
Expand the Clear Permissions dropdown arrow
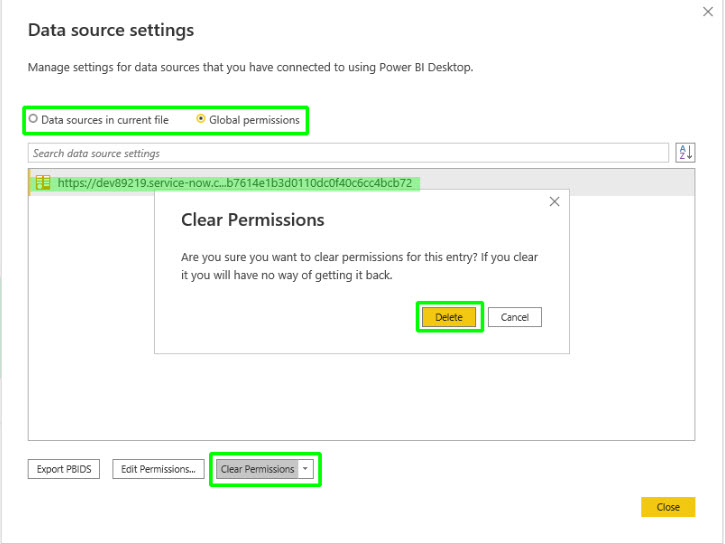point(307,469)
